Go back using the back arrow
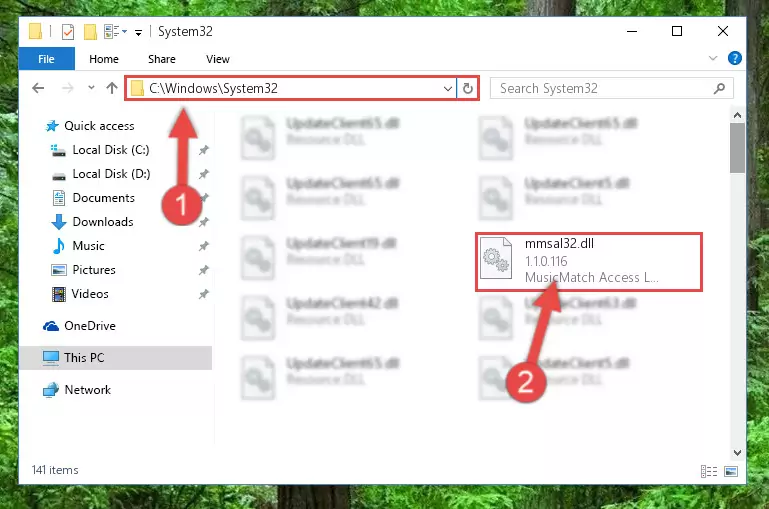769x509 pixels. pos(38,88)
